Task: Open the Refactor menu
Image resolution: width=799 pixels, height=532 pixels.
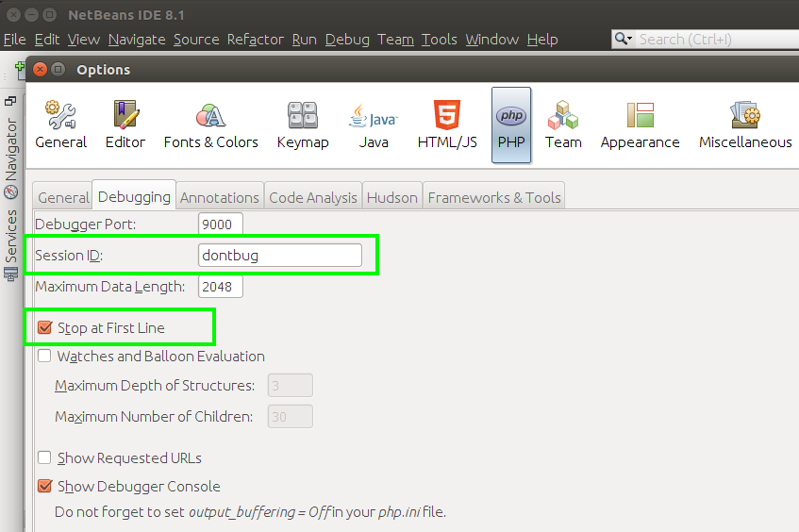Action: 256,40
